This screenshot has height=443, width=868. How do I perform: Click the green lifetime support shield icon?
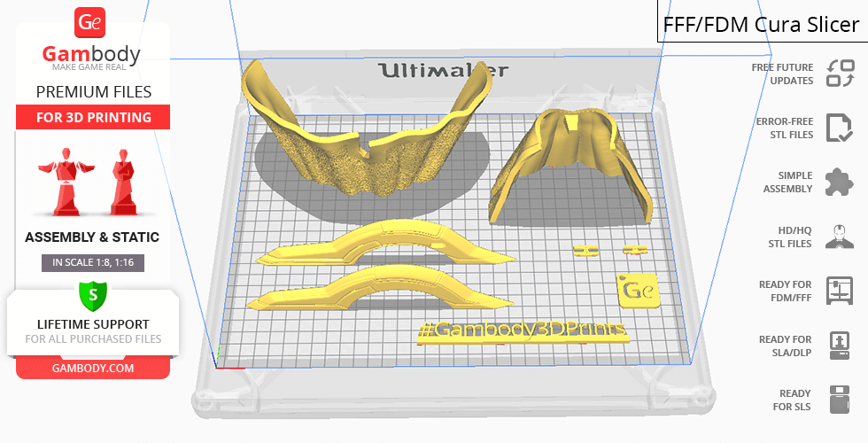coord(92,293)
